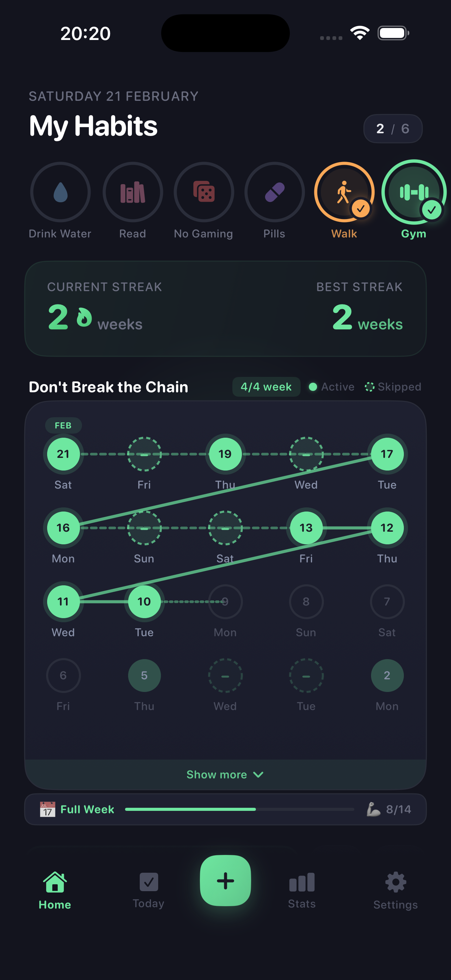The image size is (451, 980).
Task: Tap the 2 / 6 progress counter
Action: click(393, 128)
